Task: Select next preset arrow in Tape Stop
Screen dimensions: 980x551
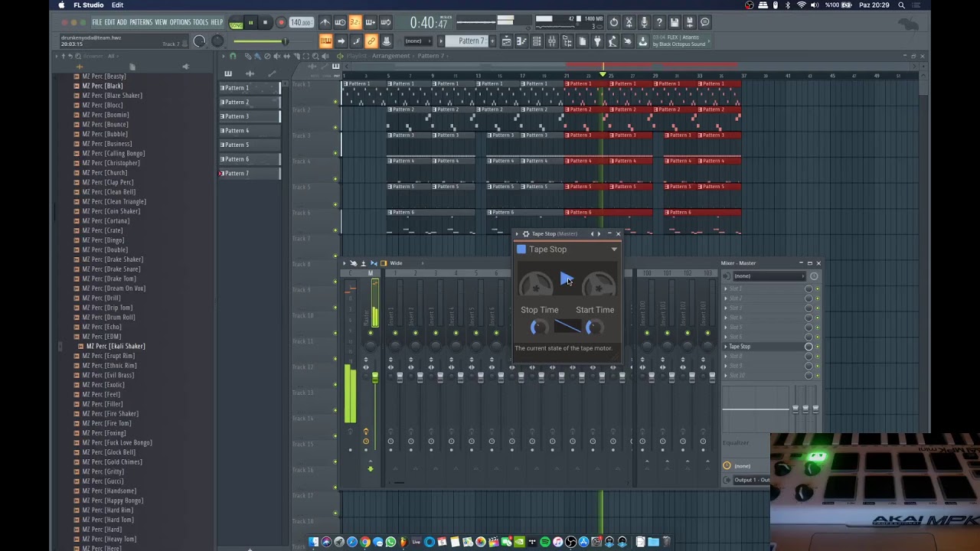Action: point(599,233)
